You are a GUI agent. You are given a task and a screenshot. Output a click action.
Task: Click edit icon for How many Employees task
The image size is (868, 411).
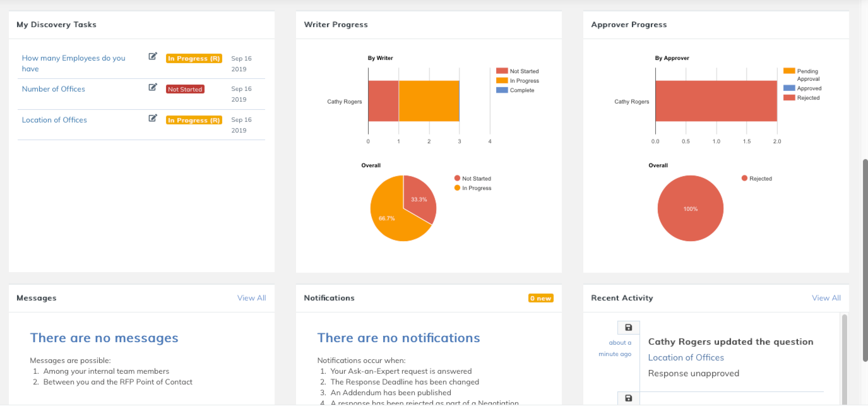click(x=153, y=56)
